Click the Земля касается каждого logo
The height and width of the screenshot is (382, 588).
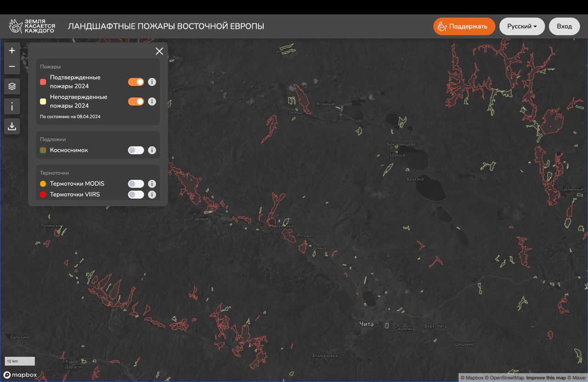click(x=32, y=26)
